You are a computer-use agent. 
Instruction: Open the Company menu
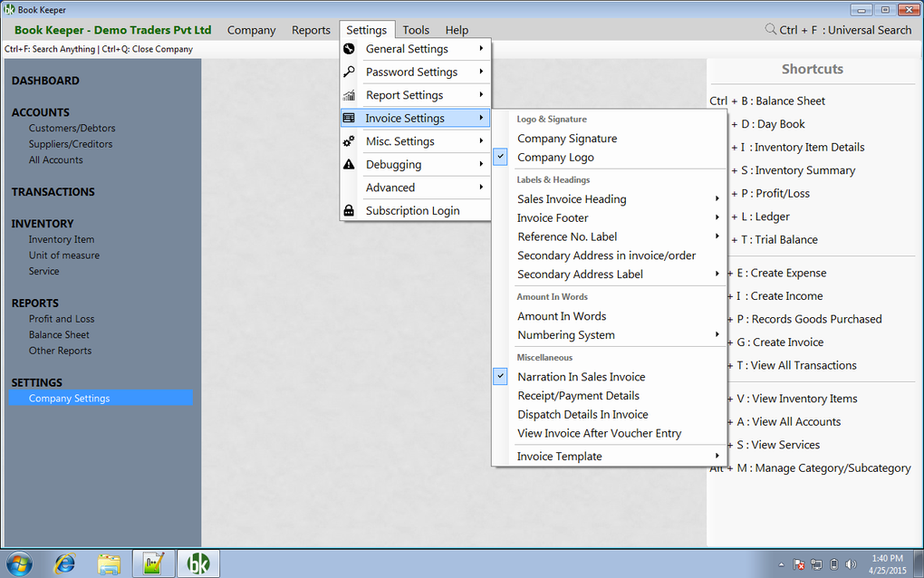point(251,30)
